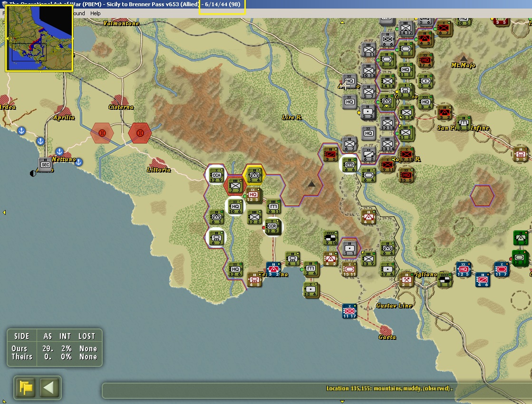Select the green 13-9 infantry unit
532x404 pixels.
click(x=368, y=259)
